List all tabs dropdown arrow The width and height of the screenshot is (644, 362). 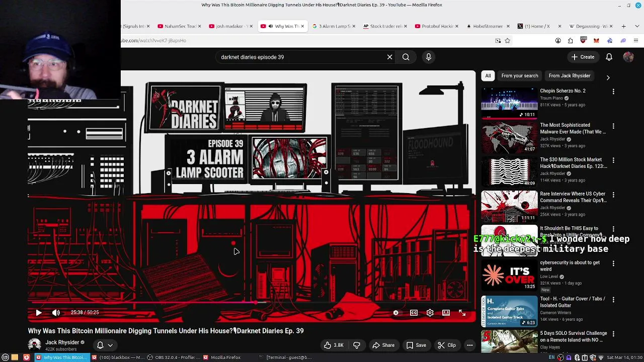click(x=636, y=26)
